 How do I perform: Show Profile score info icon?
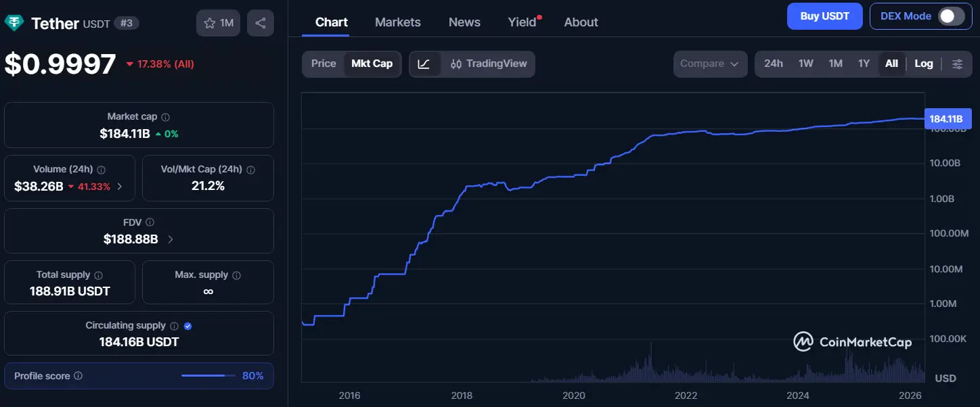(79, 376)
